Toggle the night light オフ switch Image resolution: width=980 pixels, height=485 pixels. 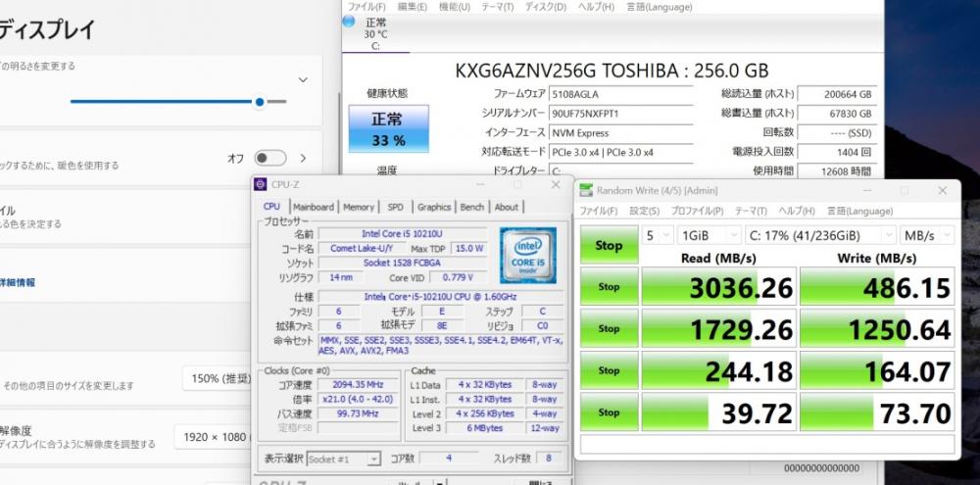270,158
